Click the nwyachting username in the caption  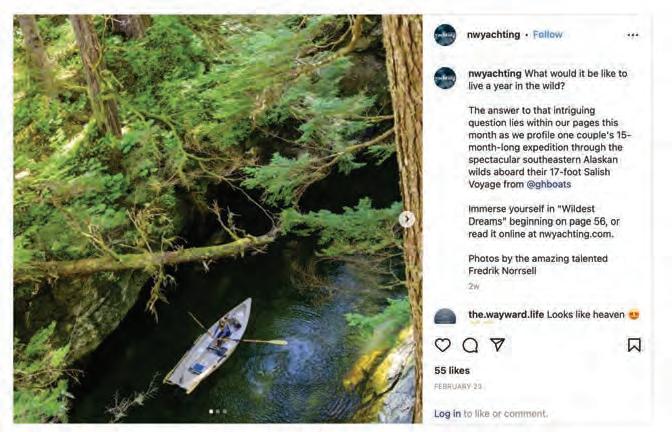(x=494, y=73)
